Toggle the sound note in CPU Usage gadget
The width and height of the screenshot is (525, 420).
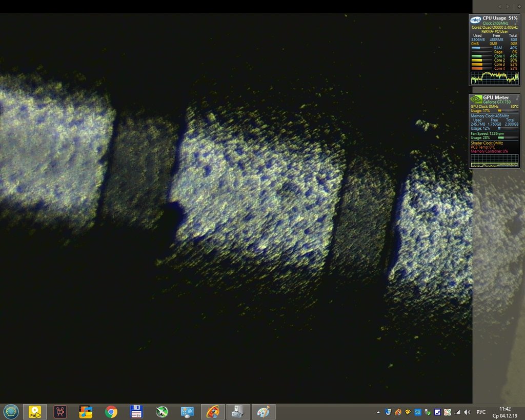[x=516, y=23]
